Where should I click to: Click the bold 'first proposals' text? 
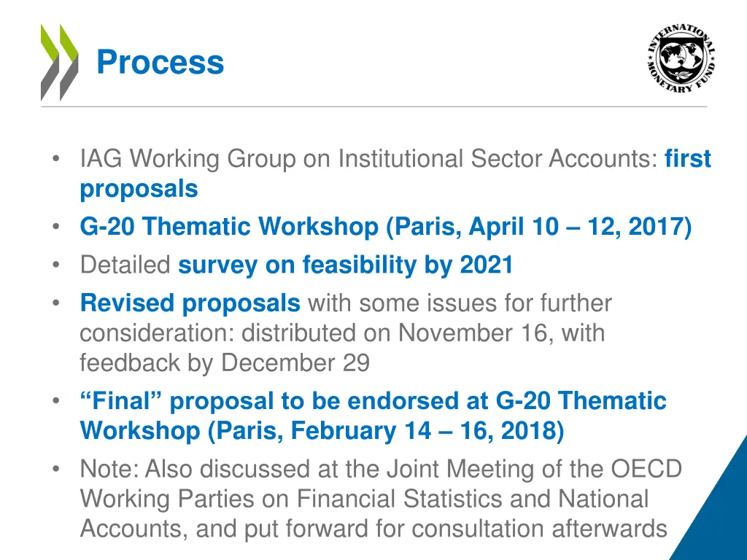[395, 174]
